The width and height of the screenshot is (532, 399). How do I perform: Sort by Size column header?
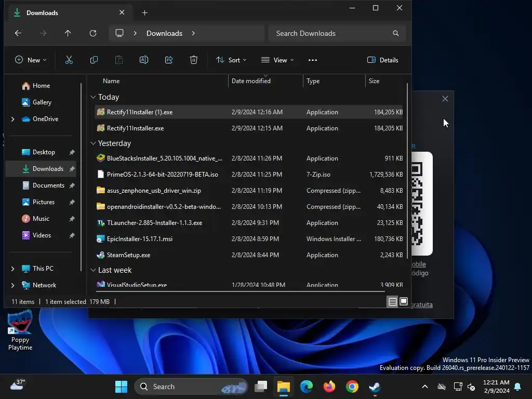pyautogui.click(x=374, y=81)
